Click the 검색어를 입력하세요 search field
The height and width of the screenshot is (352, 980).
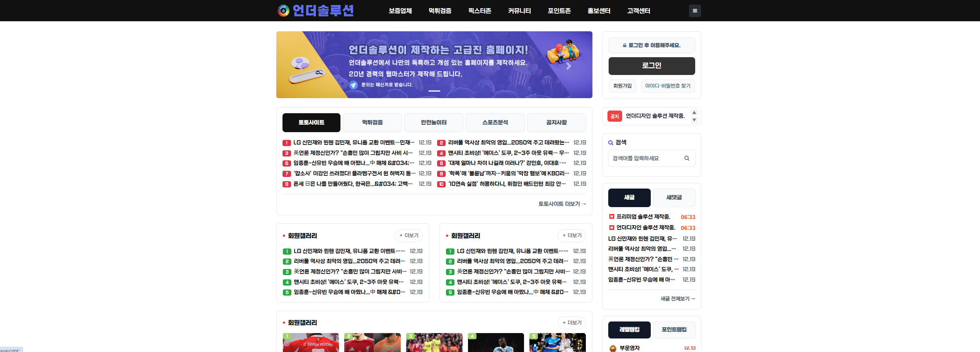click(x=645, y=158)
